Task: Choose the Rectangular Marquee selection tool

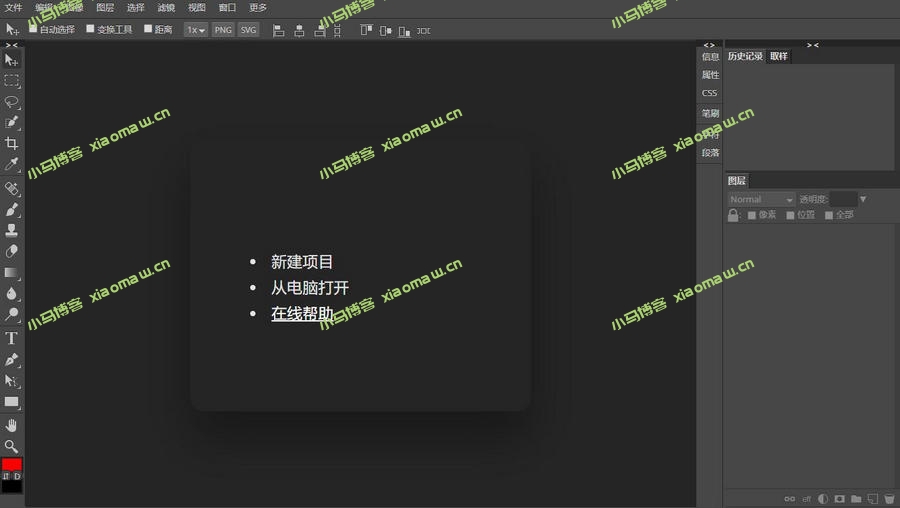Action: 11,81
